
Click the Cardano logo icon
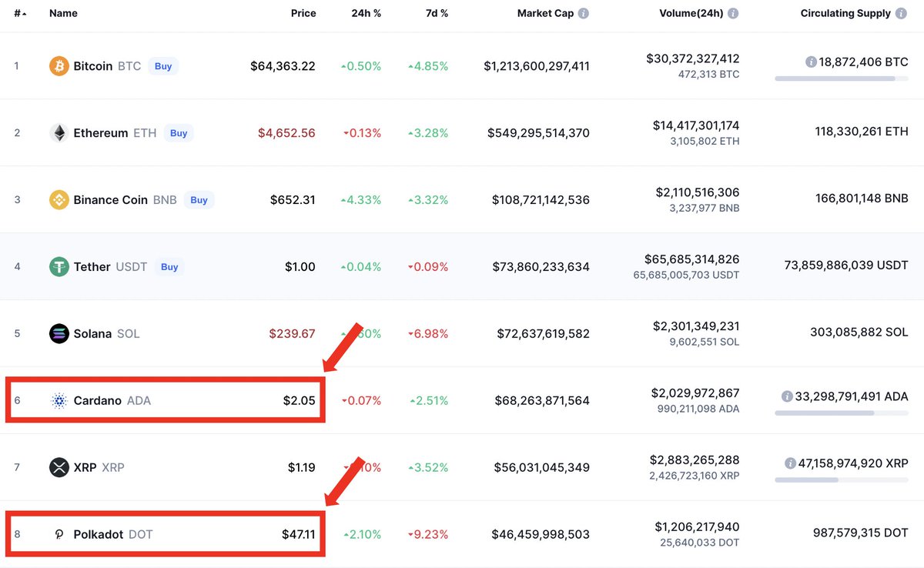click(59, 401)
